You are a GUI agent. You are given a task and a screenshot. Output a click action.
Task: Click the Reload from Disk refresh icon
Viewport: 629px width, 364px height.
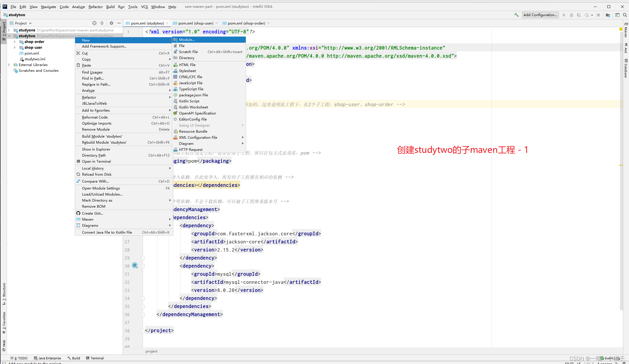pos(78,174)
